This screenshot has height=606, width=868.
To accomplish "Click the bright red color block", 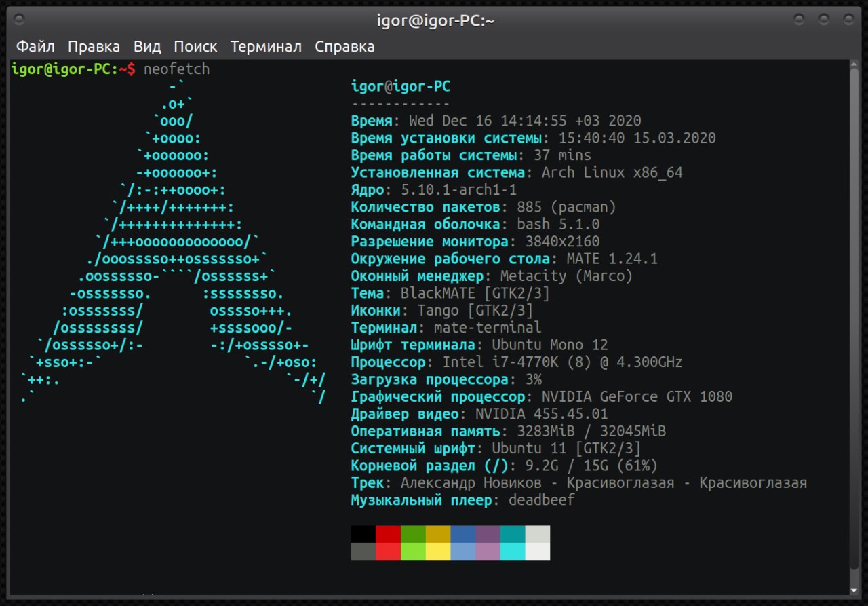I will (389, 551).
